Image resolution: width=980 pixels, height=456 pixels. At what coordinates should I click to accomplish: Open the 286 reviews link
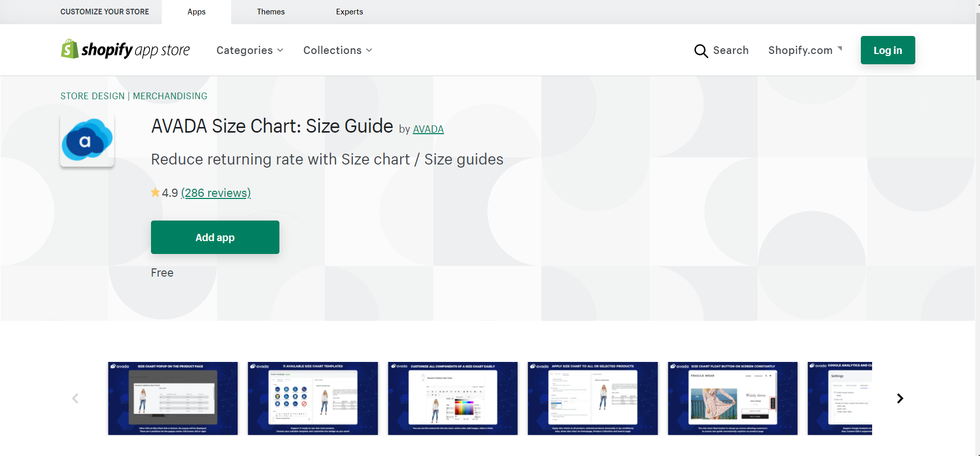216,193
